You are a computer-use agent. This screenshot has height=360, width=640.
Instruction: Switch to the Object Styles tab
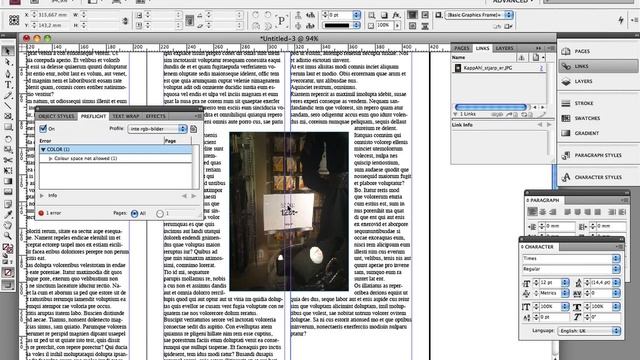click(56, 116)
